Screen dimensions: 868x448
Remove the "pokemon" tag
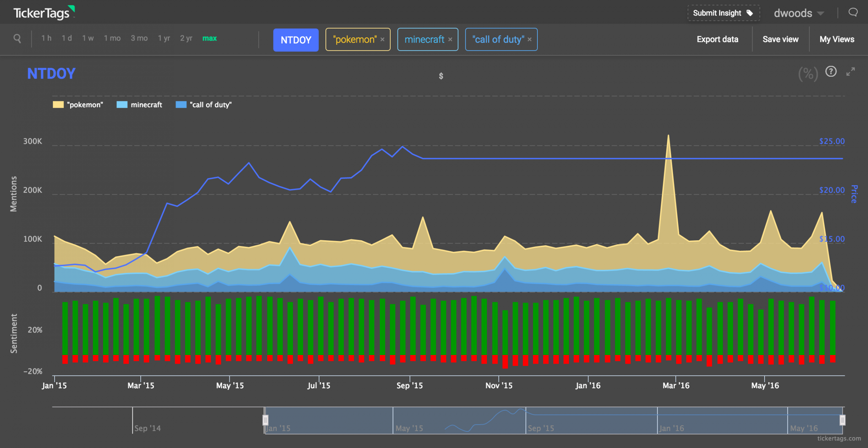tap(382, 39)
